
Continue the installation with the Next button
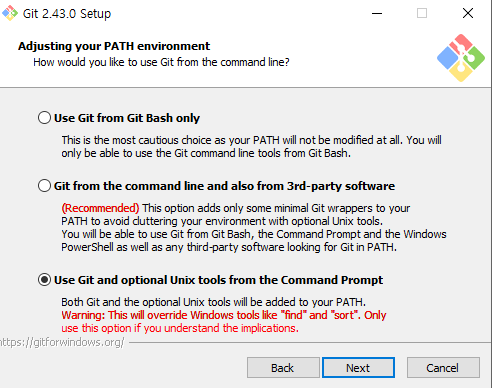(358, 368)
